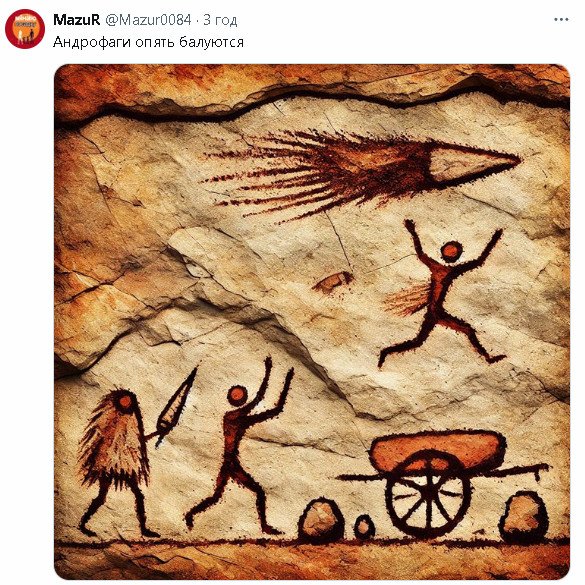Click the small orange smudge at image center

click(x=333, y=281)
